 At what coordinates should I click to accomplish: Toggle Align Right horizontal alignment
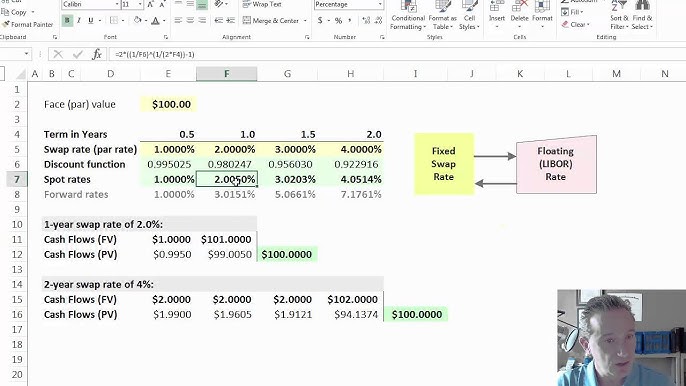202,21
